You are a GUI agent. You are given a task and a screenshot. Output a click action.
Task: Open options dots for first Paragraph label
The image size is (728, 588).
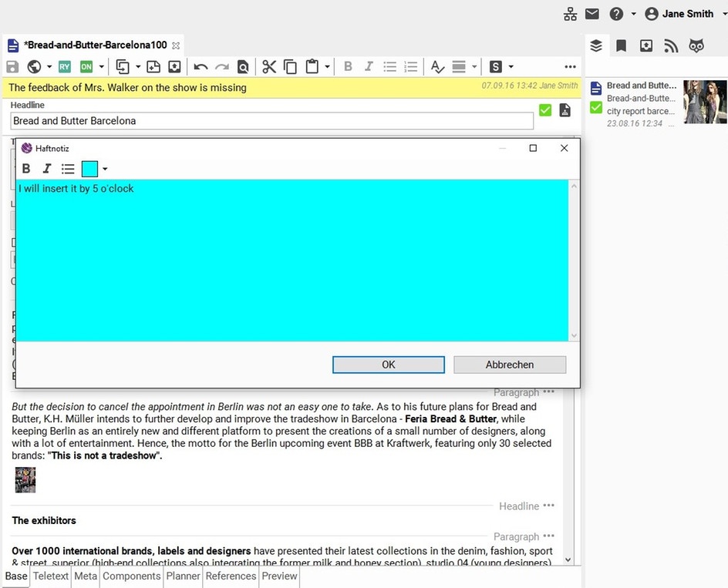point(549,391)
